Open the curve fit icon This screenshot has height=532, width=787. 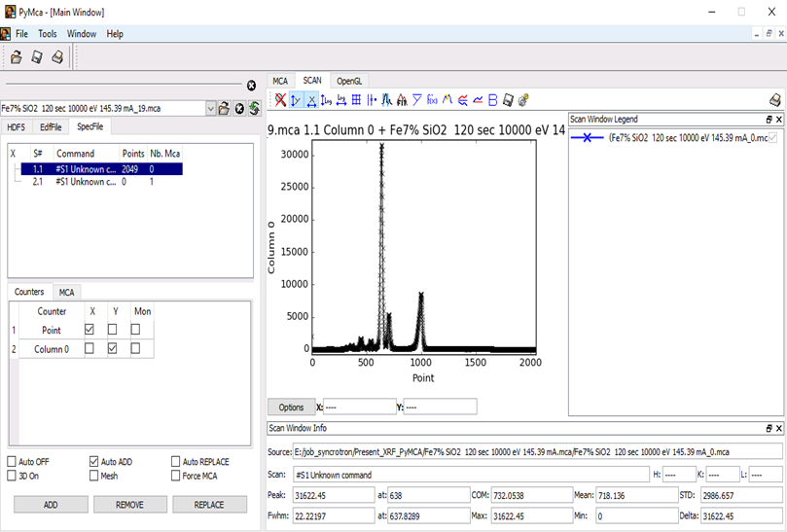click(x=402, y=100)
